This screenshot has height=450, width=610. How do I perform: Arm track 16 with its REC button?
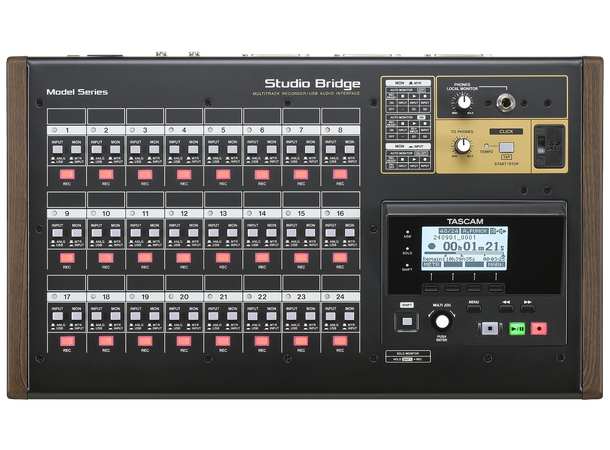[x=340, y=257]
